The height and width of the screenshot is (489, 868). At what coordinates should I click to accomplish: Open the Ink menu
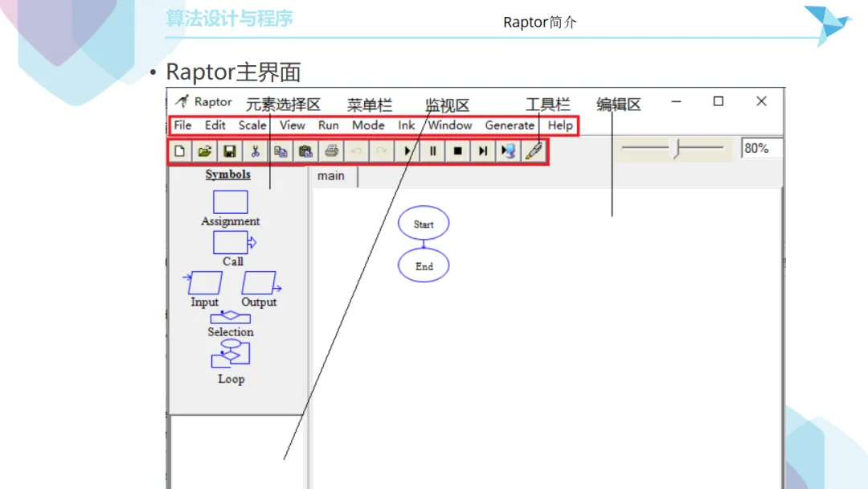click(x=407, y=125)
